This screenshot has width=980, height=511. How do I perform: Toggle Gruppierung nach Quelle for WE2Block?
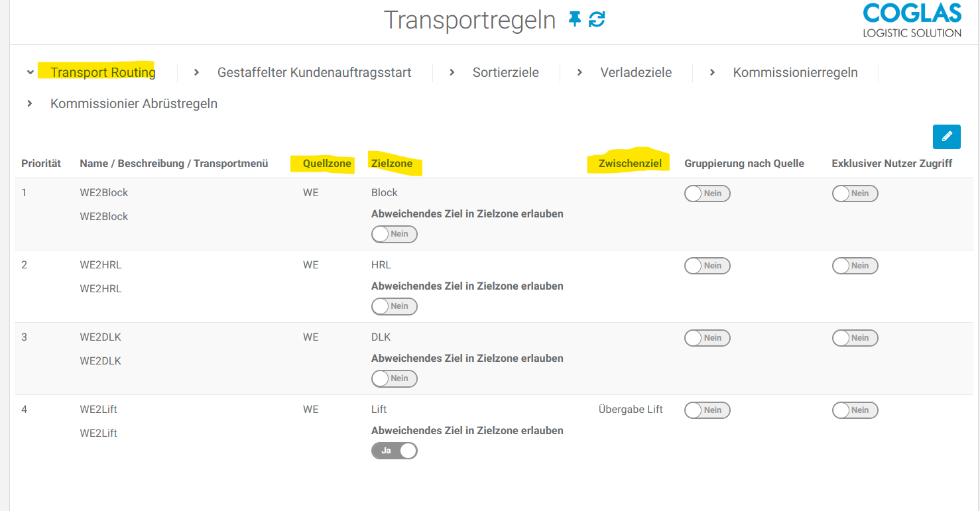click(x=707, y=194)
